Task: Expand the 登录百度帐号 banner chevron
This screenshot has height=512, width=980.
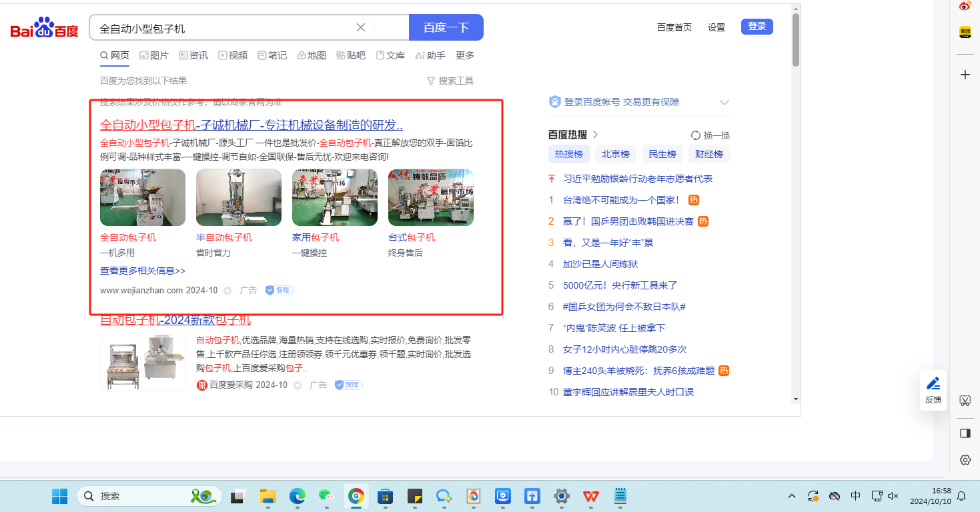Action: point(724,103)
